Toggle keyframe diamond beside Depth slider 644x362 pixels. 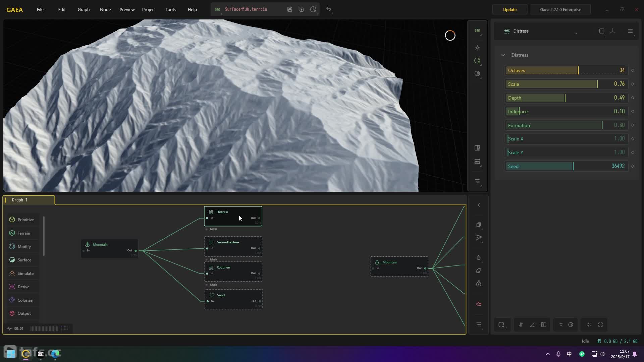[x=633, y=98]
